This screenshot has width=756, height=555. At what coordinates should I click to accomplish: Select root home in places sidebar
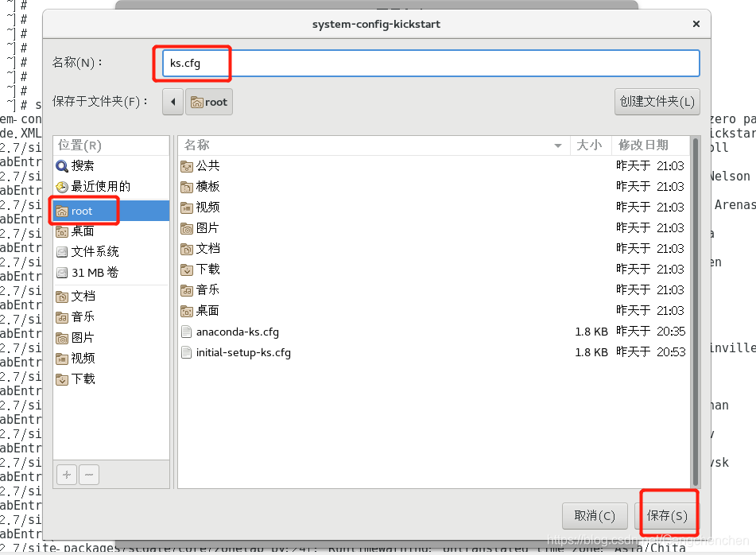[x=111, y=211]
